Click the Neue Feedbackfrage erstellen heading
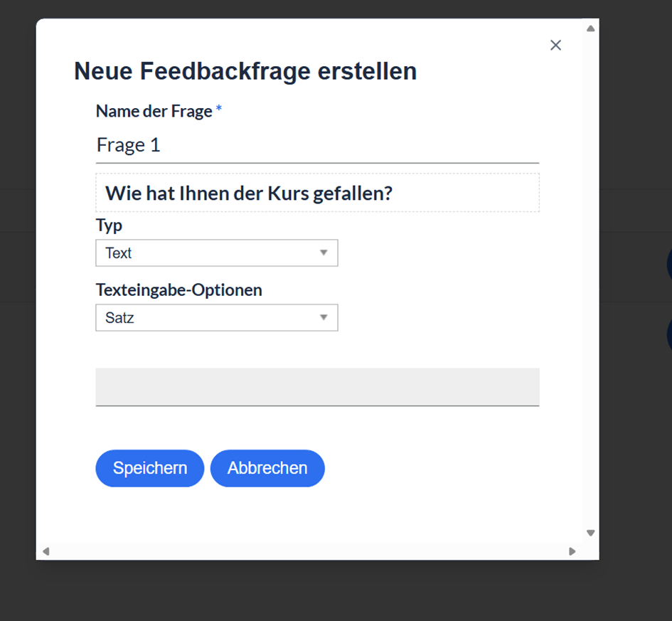 click(245, 71)
